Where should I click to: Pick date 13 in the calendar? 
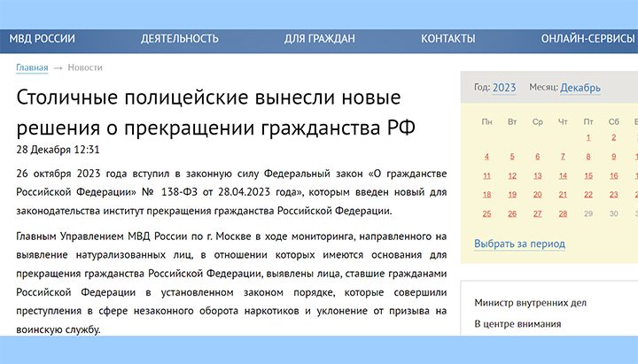[x=538, y=174]
